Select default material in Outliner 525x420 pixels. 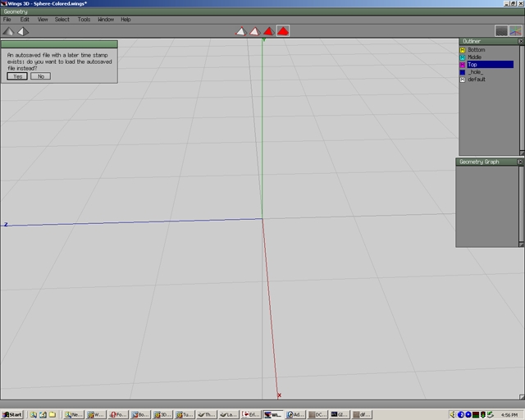477,79
